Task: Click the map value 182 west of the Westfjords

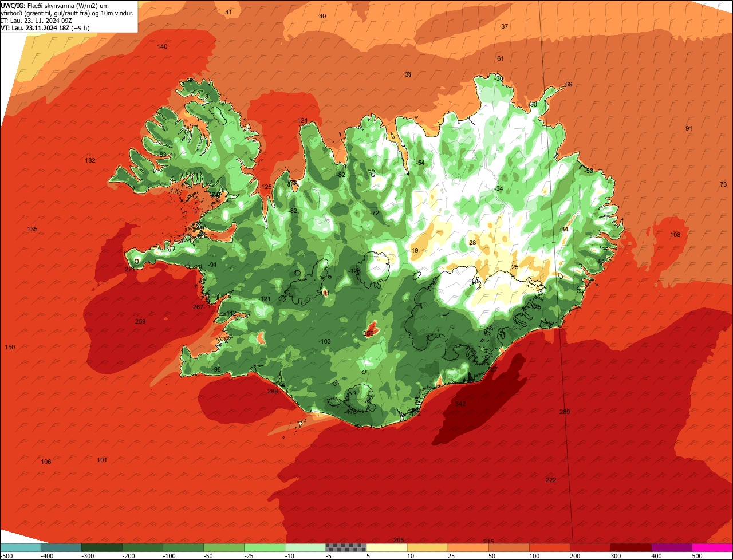Action: (x=90, y=160)
